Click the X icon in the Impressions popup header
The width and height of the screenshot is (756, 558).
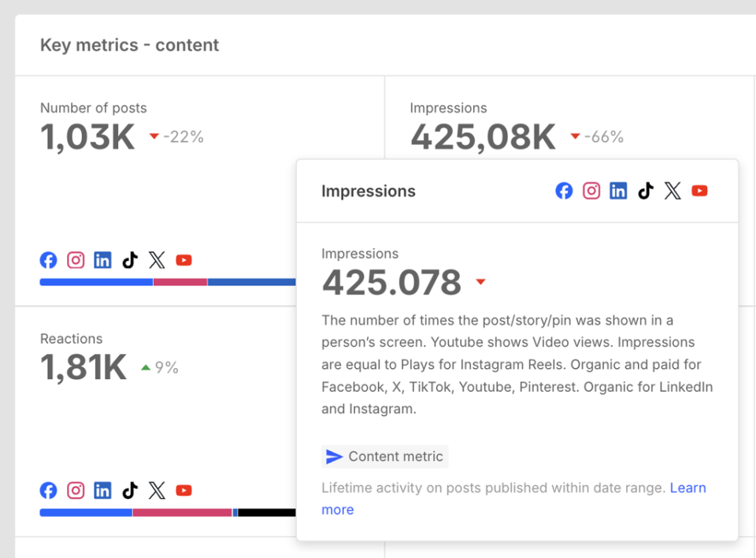pyautogui.click(x=673, y=191)
